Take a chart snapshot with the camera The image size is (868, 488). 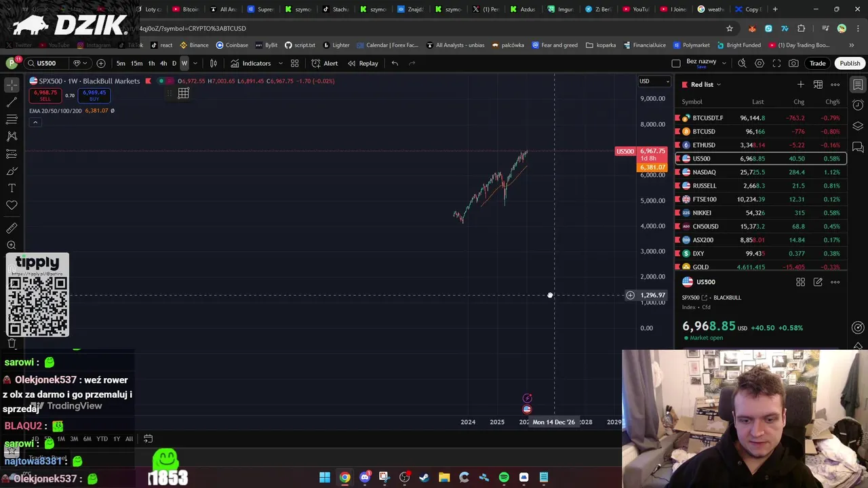click(x=793, y=63)
